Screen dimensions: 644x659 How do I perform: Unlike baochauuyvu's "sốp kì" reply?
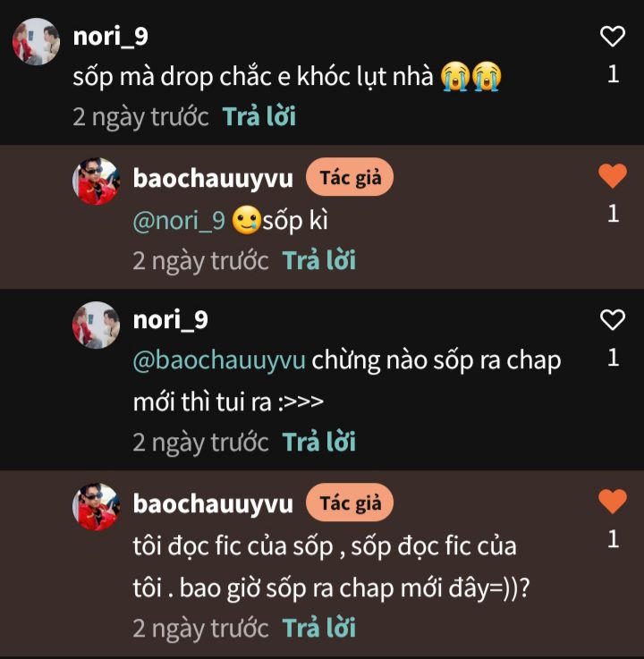click(x=612, y=176)
